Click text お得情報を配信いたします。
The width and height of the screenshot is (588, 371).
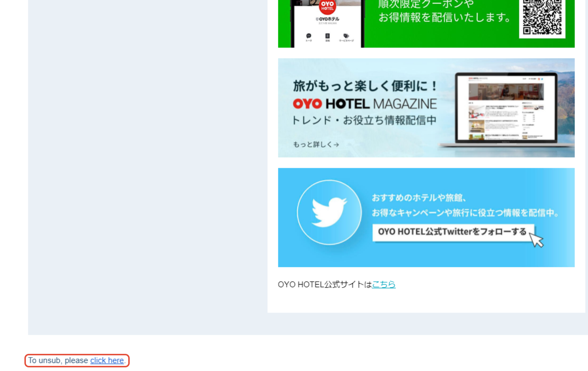(x=445, y=17)
